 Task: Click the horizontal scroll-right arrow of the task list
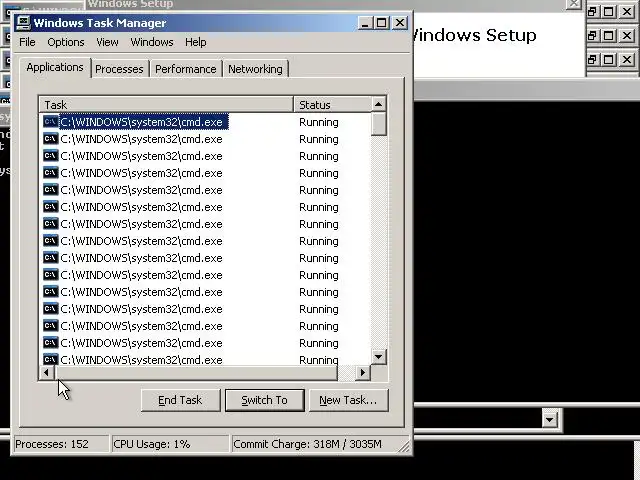(362, 372)
